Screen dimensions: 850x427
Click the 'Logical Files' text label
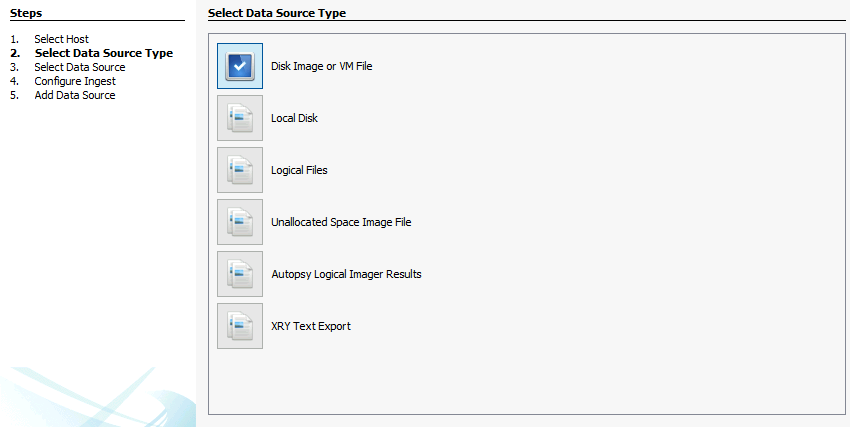pyautogui.click(x=299, y=170)
